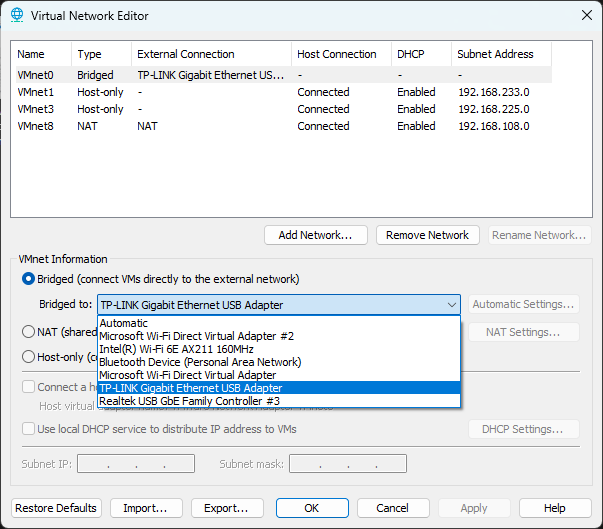
Task: Click the Cancel button
Action: [x=393, y=508]
